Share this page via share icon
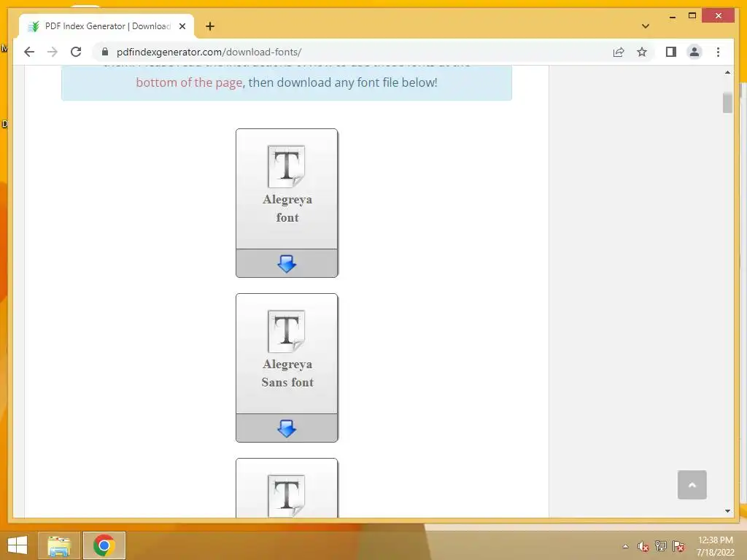This screenshot has height=560, width=747. 619,52
